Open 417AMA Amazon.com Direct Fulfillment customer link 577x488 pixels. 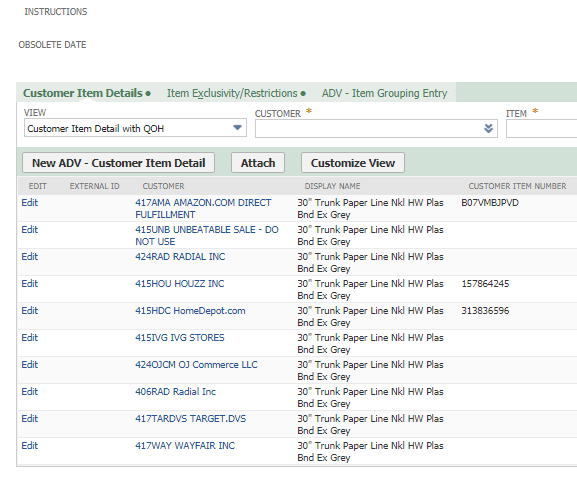(203, 208)
